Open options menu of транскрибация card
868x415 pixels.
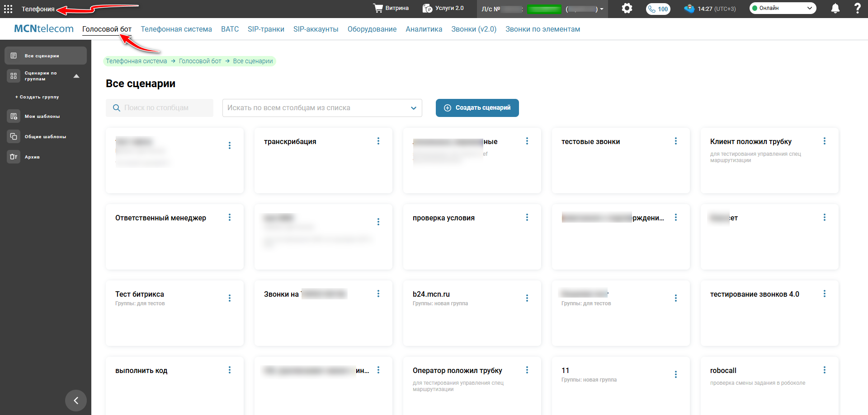378,141
